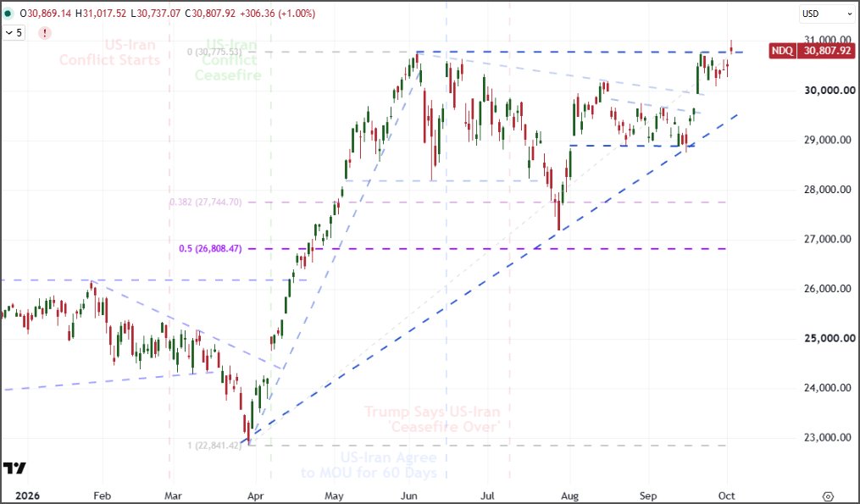Click the Aug time axis label
860x504 pixels.
tap(570, 496)
